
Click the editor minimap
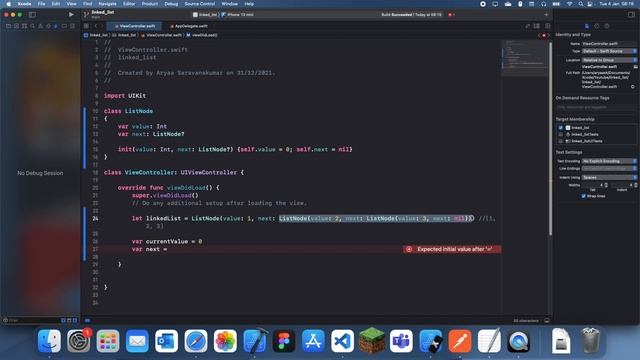pyautogui.click(x=524, y=57)
